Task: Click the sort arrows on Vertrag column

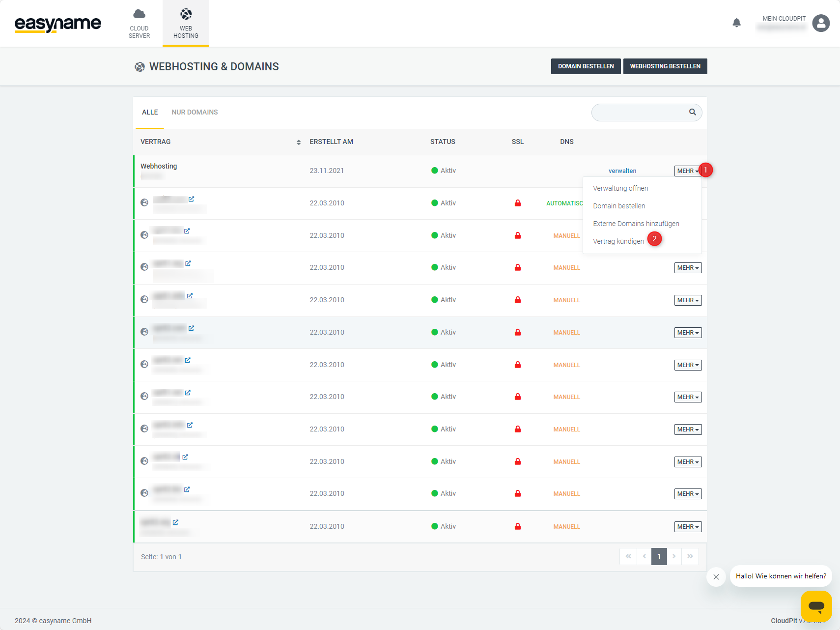Action: (298, 142)
